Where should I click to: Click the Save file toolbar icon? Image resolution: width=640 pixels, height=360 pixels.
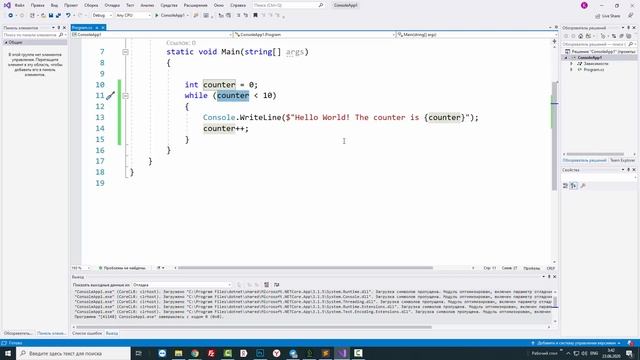pos(51,16)
